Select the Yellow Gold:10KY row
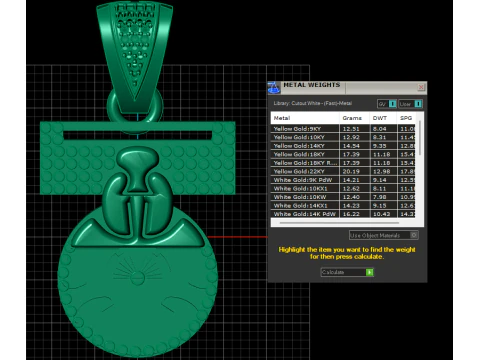The image size is (480, 360). 343,137
